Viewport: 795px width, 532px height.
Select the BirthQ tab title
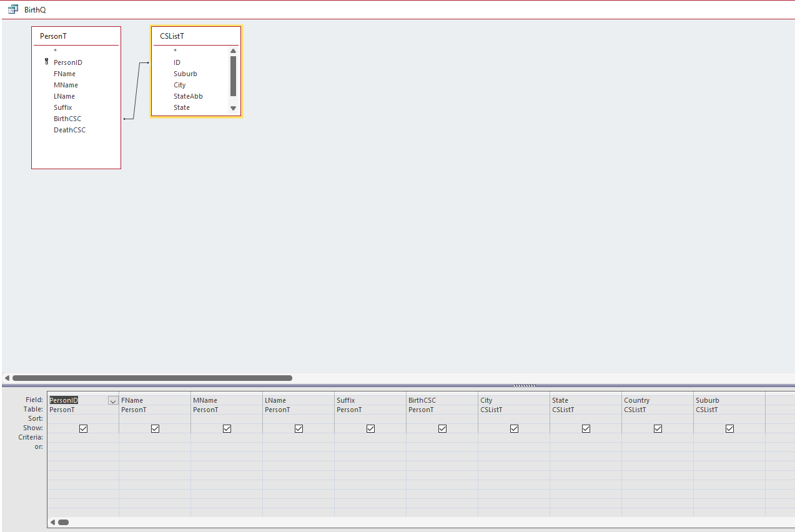point(35,10)
